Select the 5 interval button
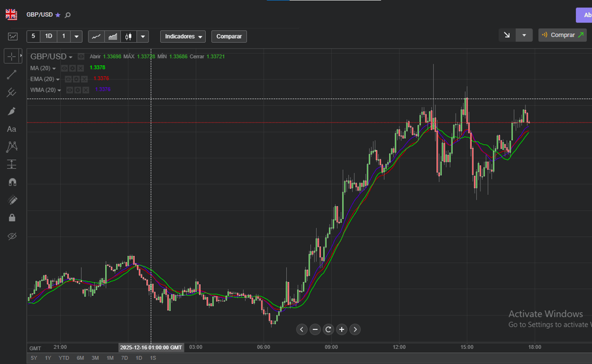 [33, 36]
